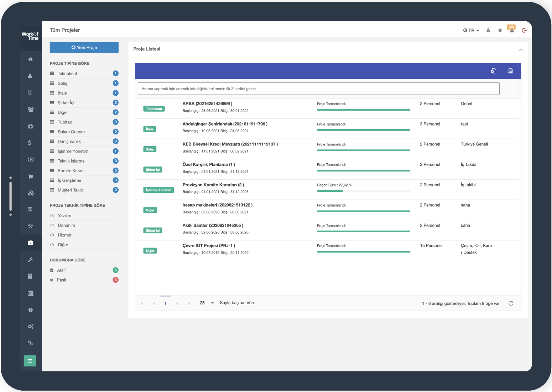
Task: Go to last page arrow
Action: (x=188, y=303)
